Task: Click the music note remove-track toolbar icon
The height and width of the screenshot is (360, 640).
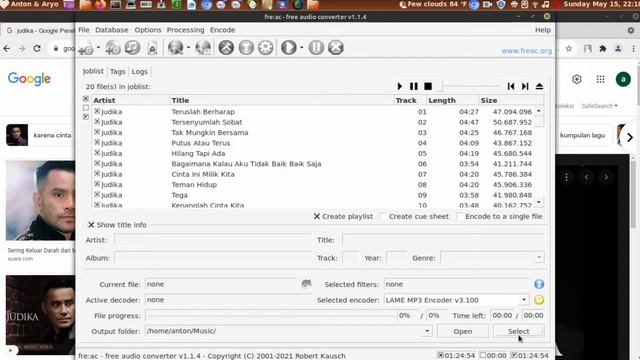Action: point(132,48)
